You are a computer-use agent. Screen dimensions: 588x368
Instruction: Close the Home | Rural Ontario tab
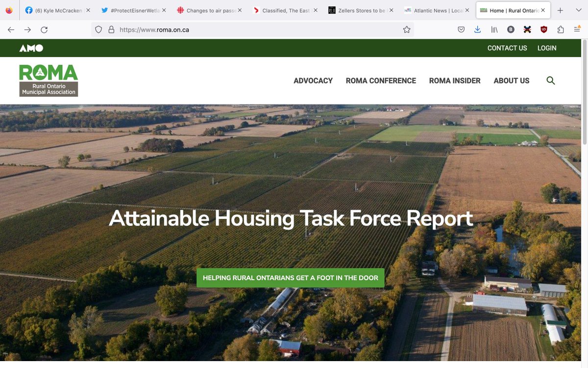click(543, 10)
